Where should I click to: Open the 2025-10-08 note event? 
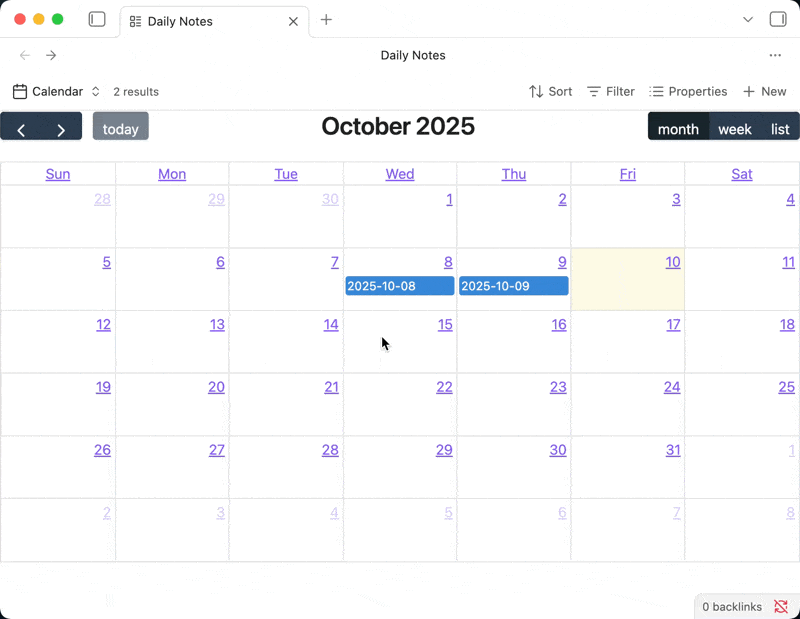click(400, 286)
